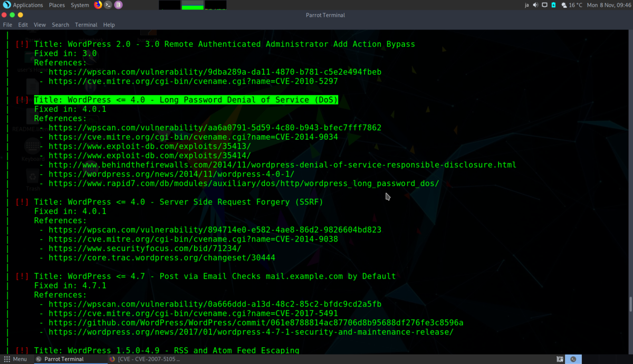Click the third system monitor graph
Screen dimensions: 633x364
pos(215,5)
